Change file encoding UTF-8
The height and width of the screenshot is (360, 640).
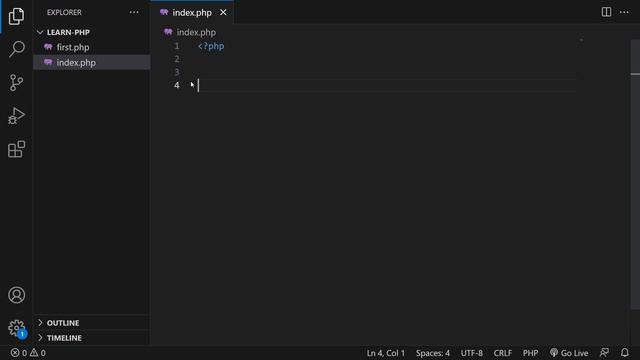pyautogui.click(x=471, y=353)
